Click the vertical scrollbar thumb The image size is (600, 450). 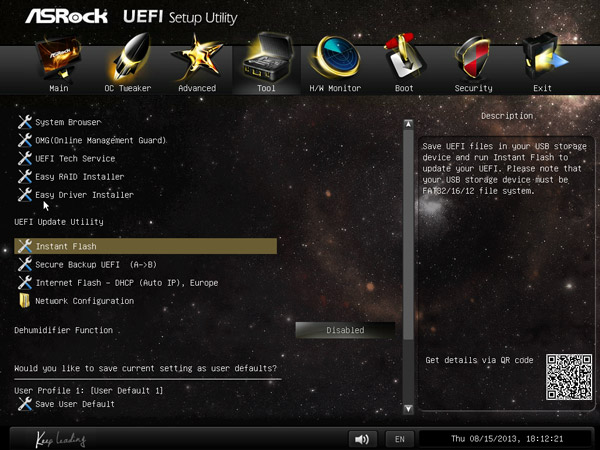click(x=408, y=234)
